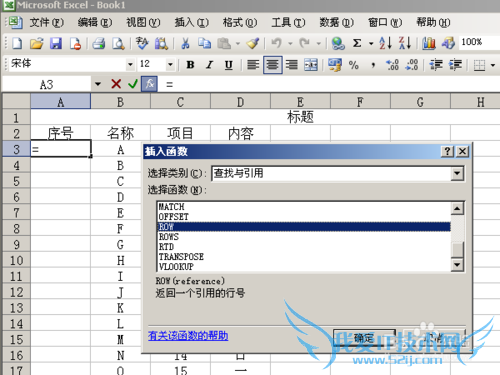This screenshot has height=375, width=500.
Task: Sort ascending A to Z
Action: [x=385, y=43]
